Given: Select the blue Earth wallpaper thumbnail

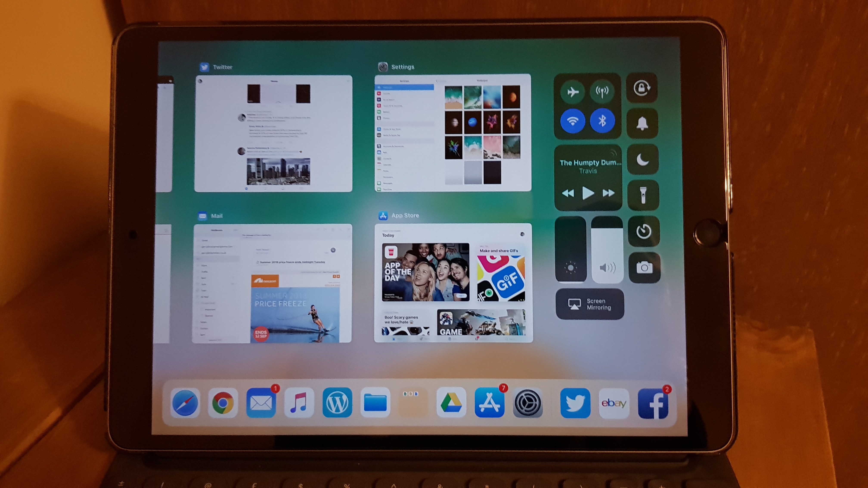Looking at the screenshot, I should pyautogui.click(x=472, y=122).
